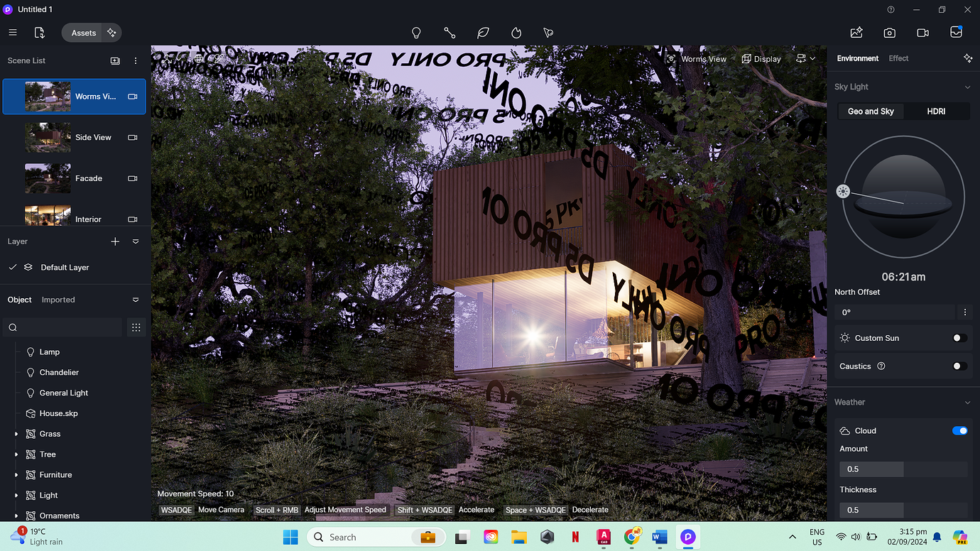
Task: Open the render Video icon
Action: (x=922, y=33)
